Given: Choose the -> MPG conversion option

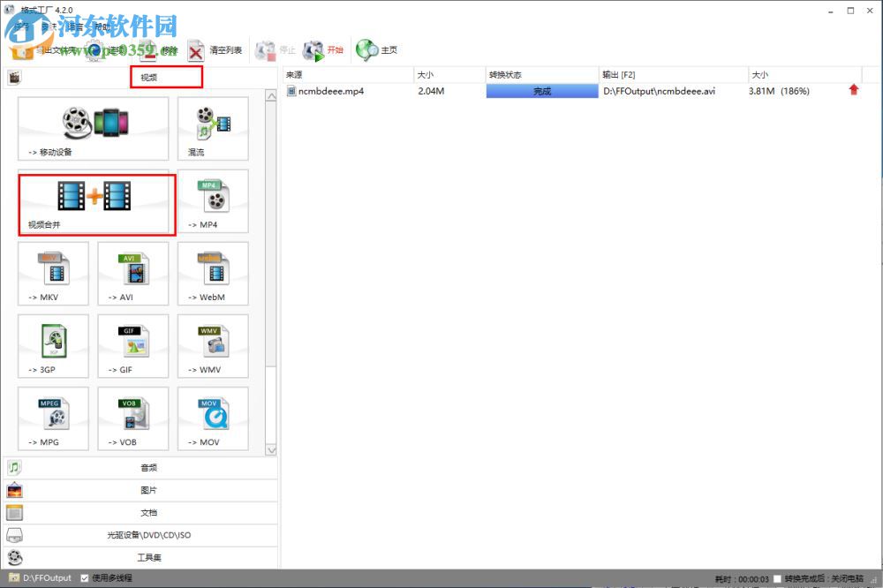Looking at the screenshot, I should [x=54, y=418].
